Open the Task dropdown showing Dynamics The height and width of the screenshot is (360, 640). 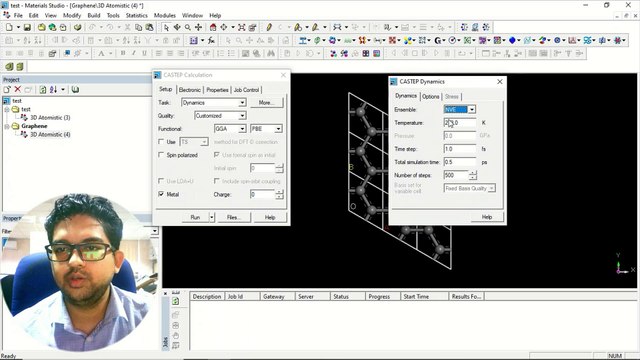(x=242, y=102)
